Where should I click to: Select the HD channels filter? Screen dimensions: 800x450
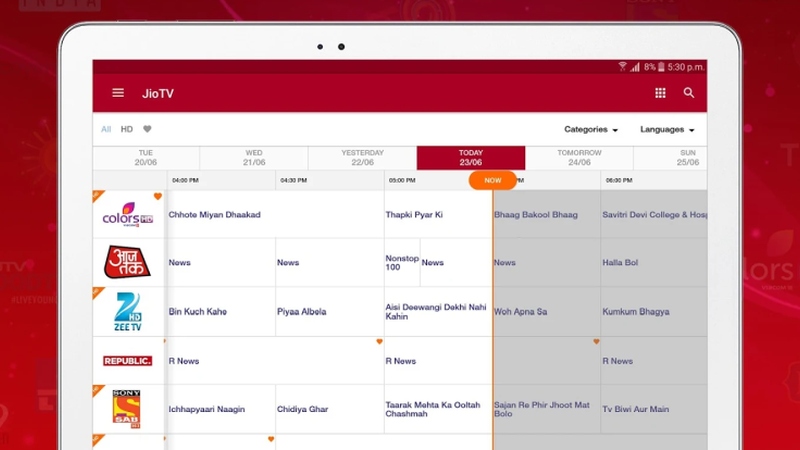[x=127, y=129]
